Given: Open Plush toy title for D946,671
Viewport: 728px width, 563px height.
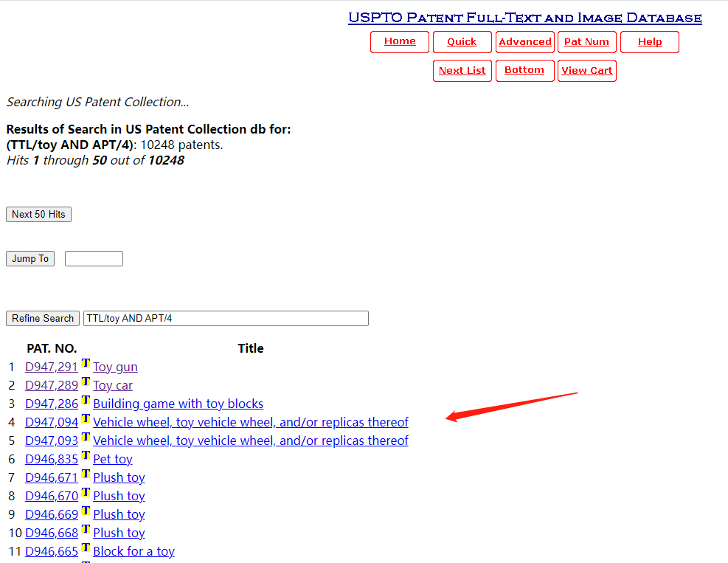Looking at the screenshot, I should click(x=119, y=478).
